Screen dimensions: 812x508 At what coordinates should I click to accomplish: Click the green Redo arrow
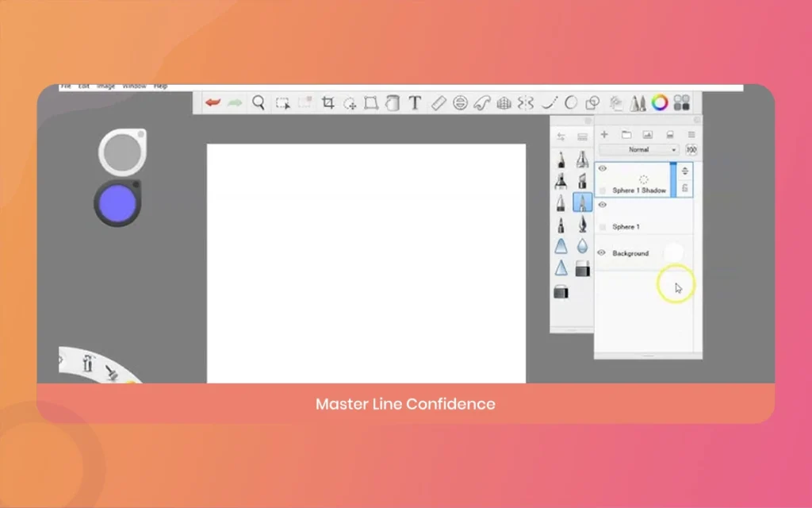click(x=235, y=102)
